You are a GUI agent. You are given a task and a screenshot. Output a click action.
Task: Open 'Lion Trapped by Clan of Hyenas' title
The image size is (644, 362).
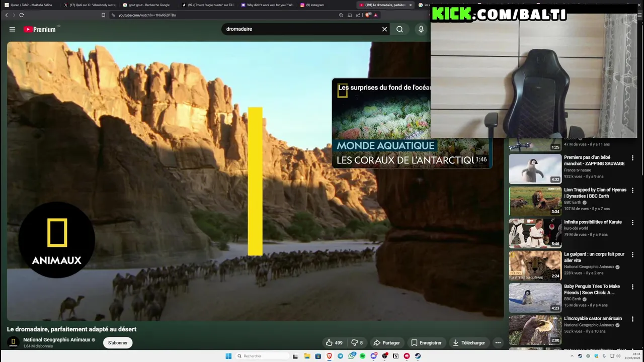pos(595,193)
